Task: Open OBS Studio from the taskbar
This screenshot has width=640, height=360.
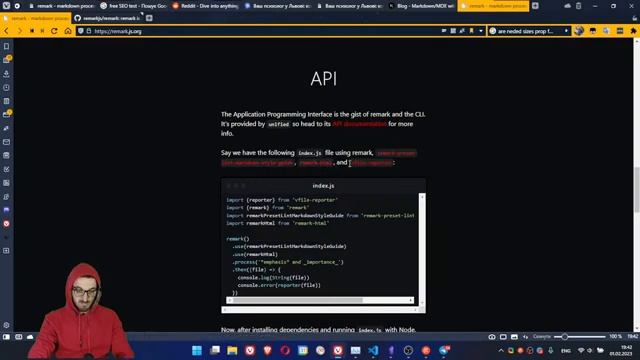Action: coord(408,350)
